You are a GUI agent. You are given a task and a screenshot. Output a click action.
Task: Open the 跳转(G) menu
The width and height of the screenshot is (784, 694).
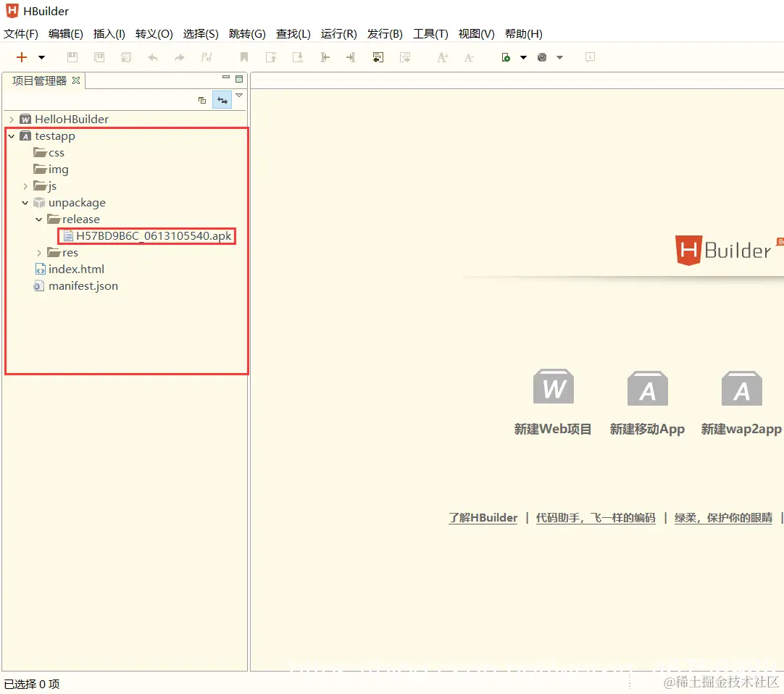(247, 34)
